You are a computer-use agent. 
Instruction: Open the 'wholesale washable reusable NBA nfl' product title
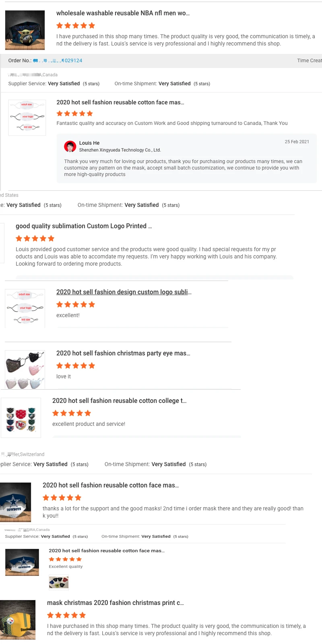tap(123, 13)
